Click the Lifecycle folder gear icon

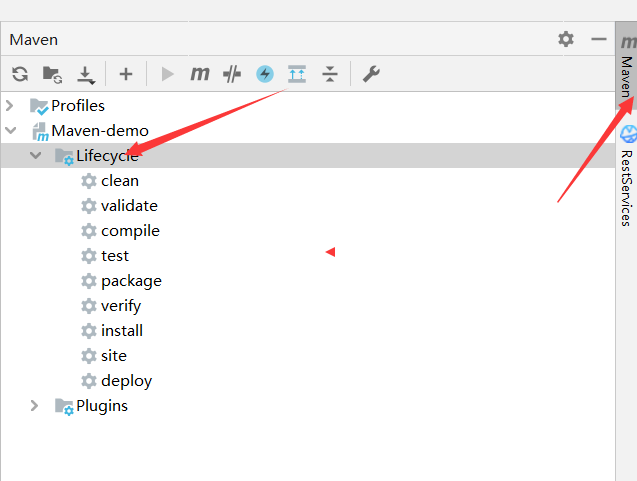[x=64, y=157]
